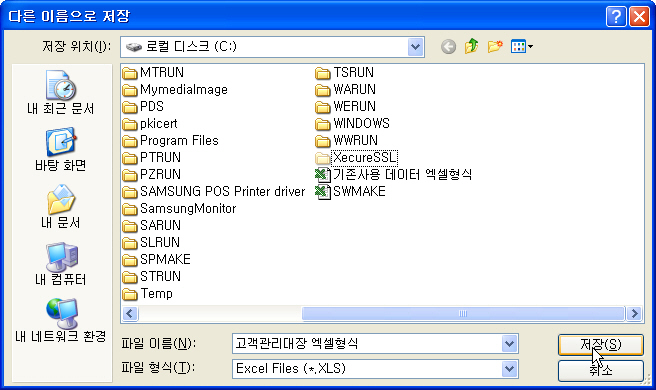The height and width of the screenshot is (390, 656).
Task: Open the Views menu button
Action: [x=522, y=46]
